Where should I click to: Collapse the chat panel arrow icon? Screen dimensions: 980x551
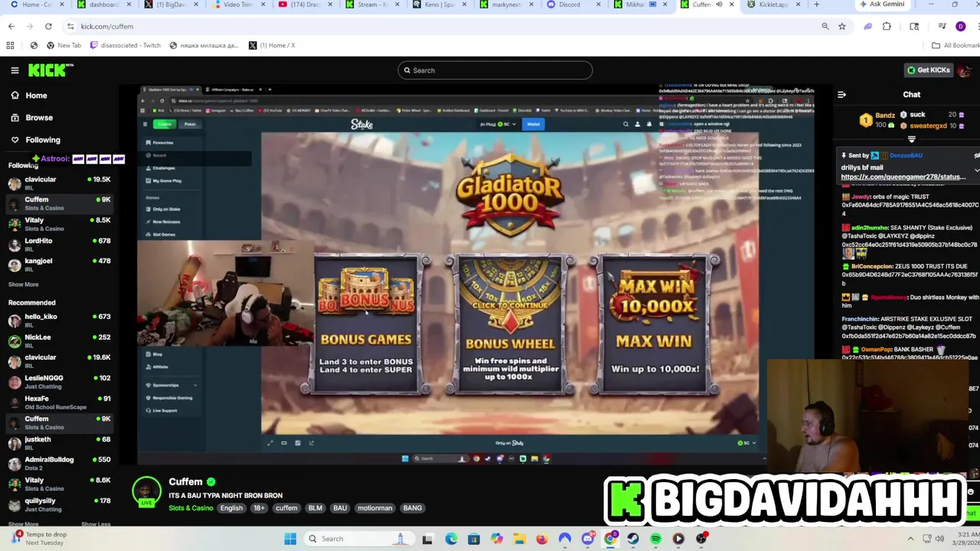pyautogui.click(x=841, y=95)
